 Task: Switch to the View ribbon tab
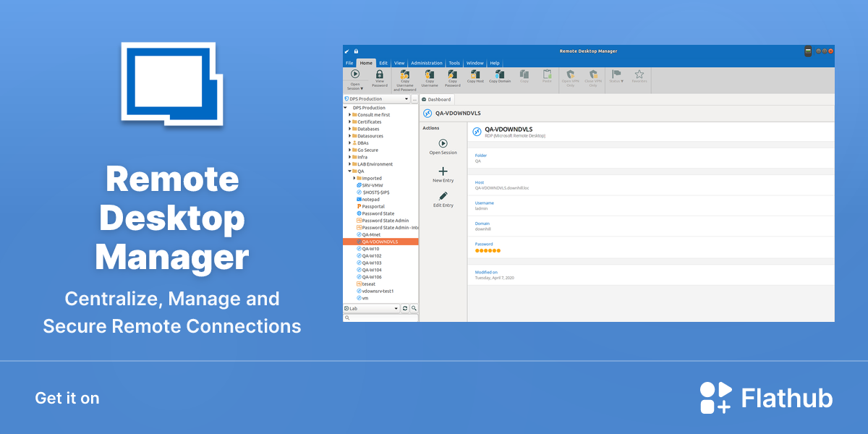coord(399,63)
